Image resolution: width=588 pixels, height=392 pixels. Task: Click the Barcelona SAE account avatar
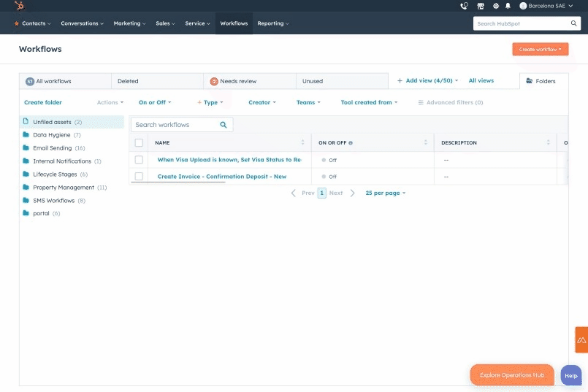tap(523, 6)
